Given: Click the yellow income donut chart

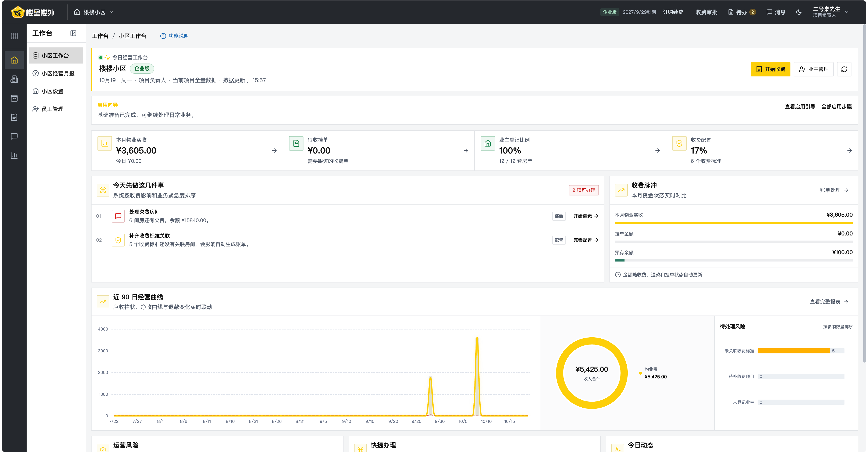Looking at the screenshot, I should tap(592, 373).
